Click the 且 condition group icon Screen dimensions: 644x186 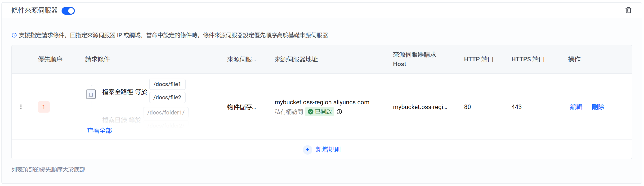91,94
